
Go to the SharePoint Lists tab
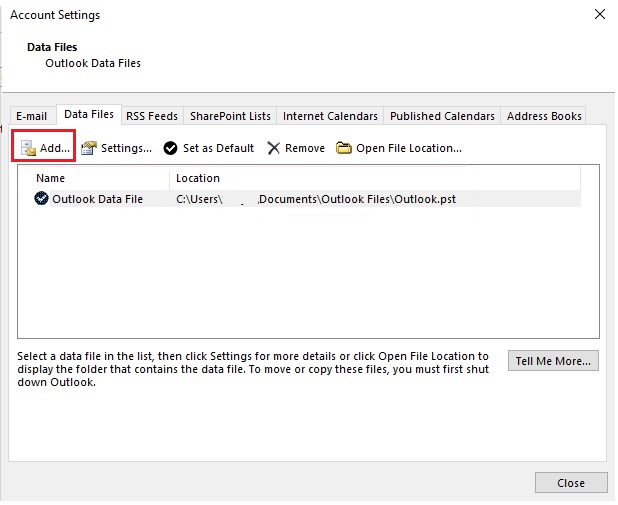230,116
